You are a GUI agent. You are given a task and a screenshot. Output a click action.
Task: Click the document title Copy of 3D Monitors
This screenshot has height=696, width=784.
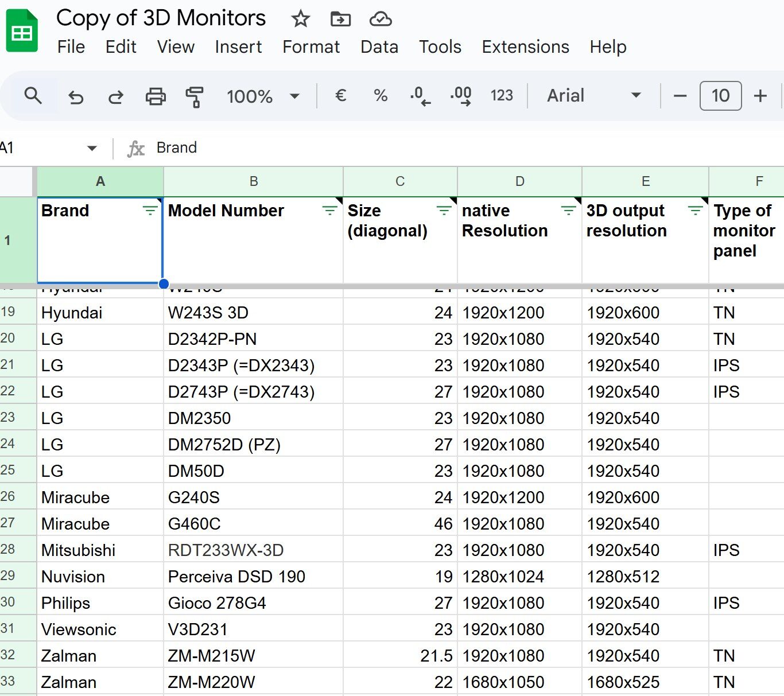pos(161,18)
